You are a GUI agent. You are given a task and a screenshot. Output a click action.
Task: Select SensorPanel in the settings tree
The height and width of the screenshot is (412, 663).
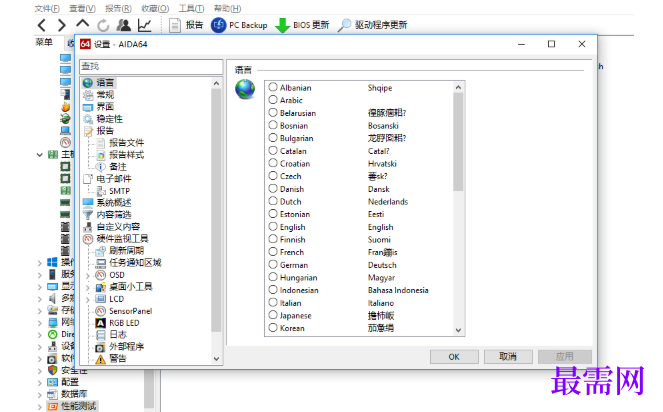pyautogui.click(x=124, y=311)
